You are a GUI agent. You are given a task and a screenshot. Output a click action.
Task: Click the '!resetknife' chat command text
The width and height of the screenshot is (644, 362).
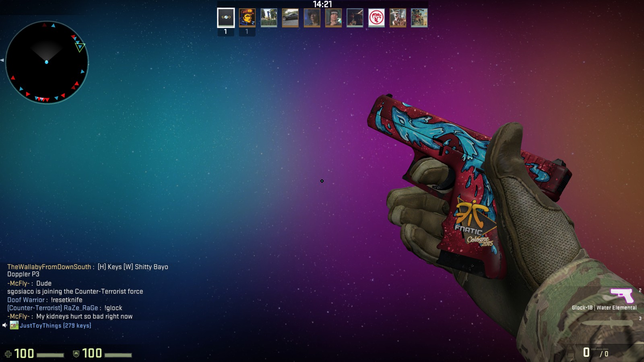pos(66,300)
